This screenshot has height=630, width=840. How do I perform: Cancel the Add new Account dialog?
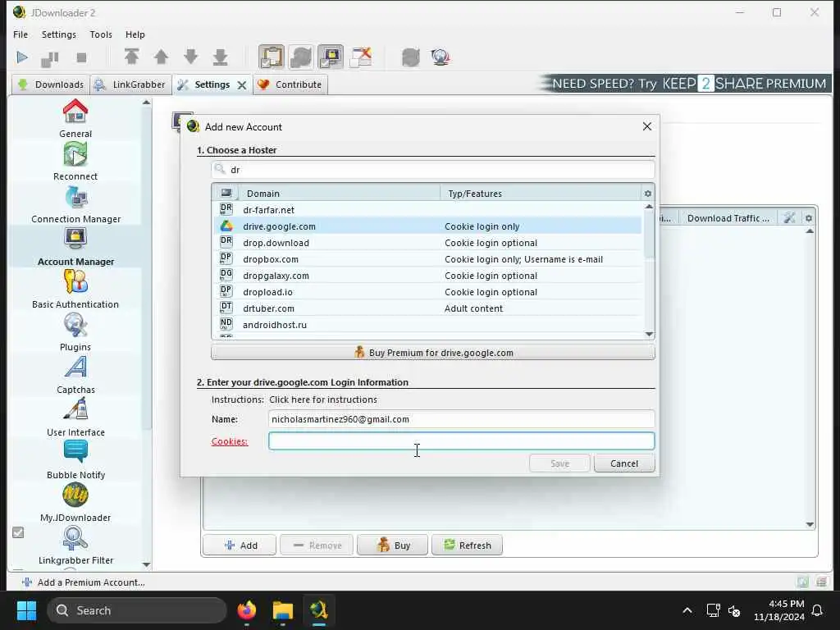(624, 463)
